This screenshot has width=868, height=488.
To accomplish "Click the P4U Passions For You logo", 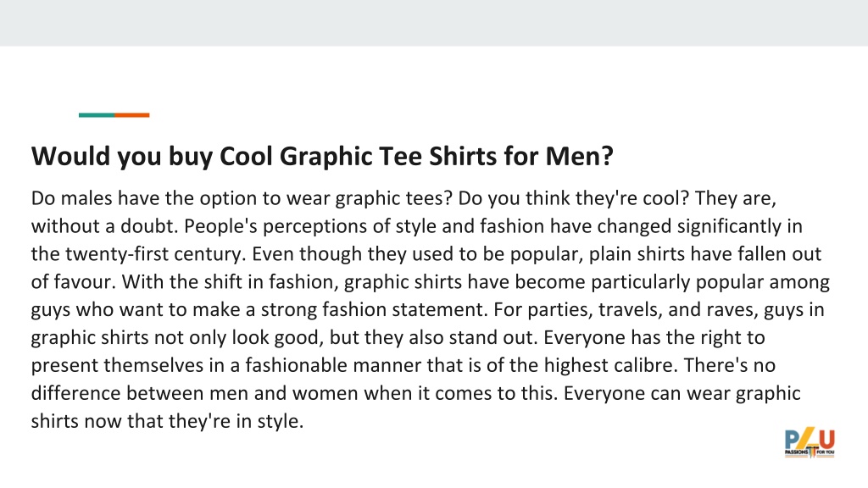I will pos(810,443).
